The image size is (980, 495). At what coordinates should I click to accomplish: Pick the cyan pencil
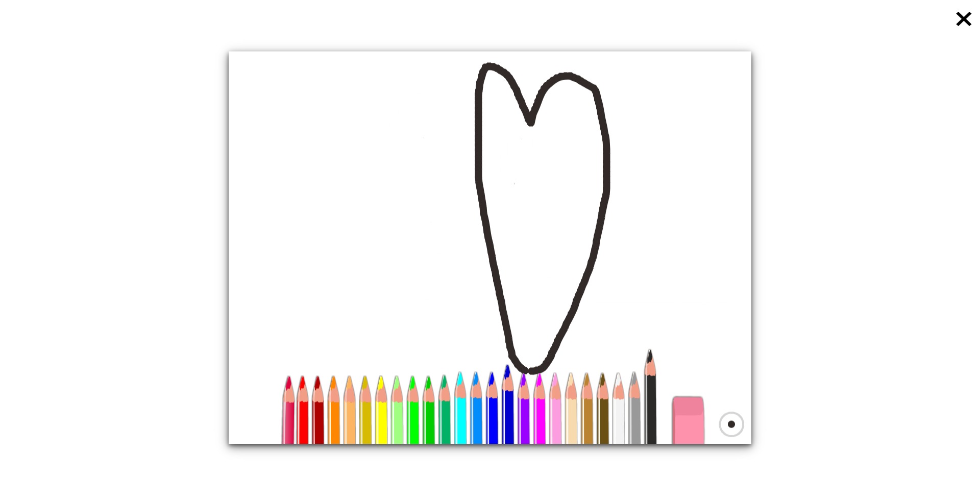(x=460, y=408)
